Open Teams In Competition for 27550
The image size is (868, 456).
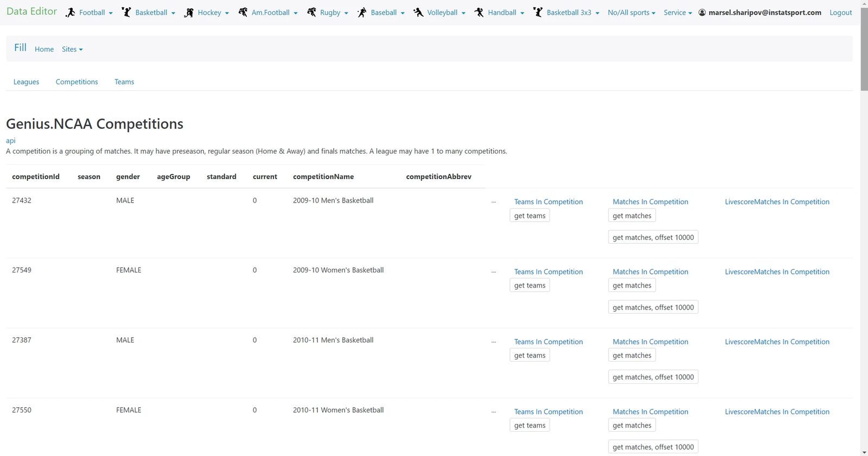coord(548,412)
